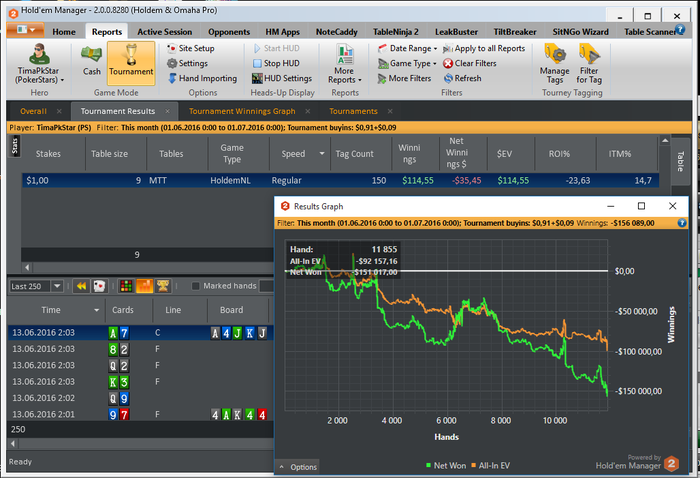Image resolution: width=700 pixels, height=478 pixels.
Task: Click Apply to all Reports
Action: click(484, 48)
